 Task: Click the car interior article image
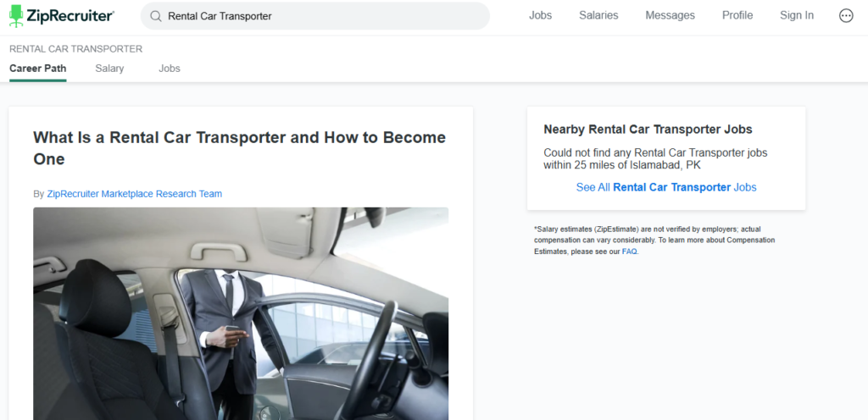pos(241,313)
